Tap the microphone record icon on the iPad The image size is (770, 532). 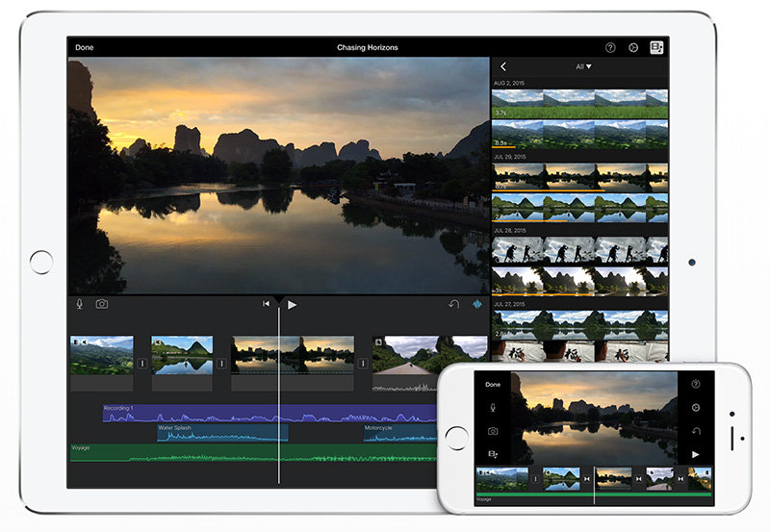click(x=80, y=304)
